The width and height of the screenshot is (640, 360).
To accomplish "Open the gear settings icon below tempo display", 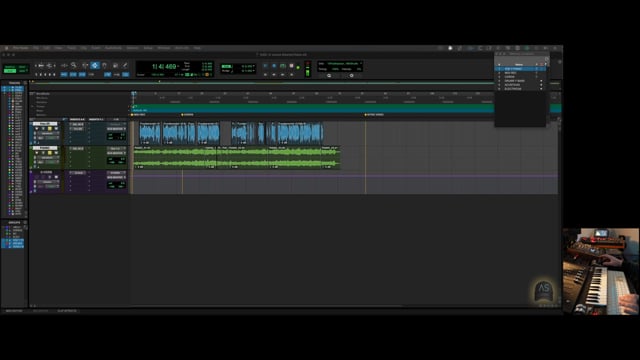I will pos(351,76).
